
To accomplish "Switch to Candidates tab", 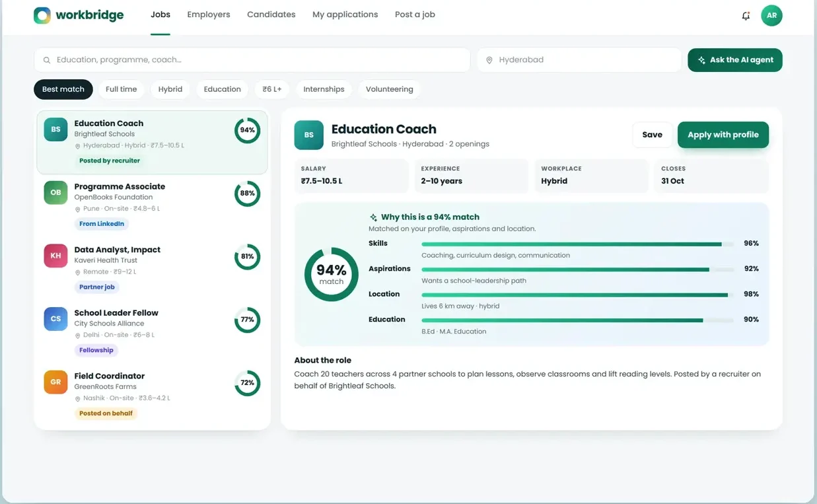I will point(271,15).
